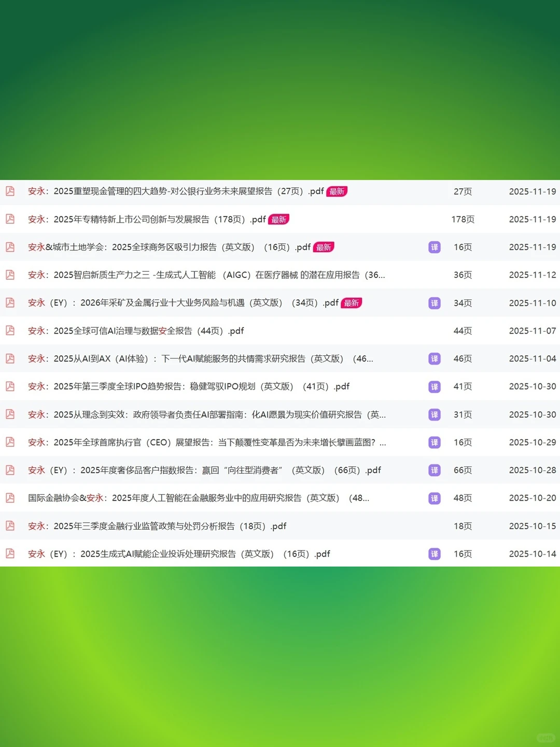Open the 2025全球商务区吸引力报告 link
Viewport: 560px width, 747px height.
point(171,247)
